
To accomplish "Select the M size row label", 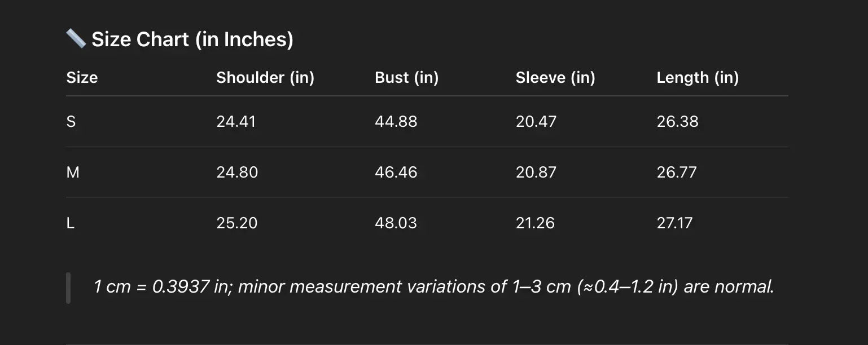I will click(73, 172).
